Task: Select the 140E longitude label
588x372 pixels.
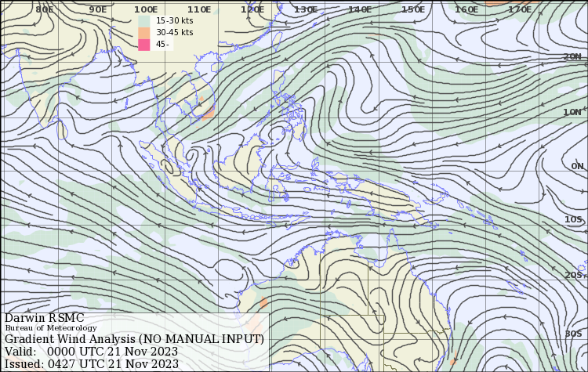Action: click(359, 9)
